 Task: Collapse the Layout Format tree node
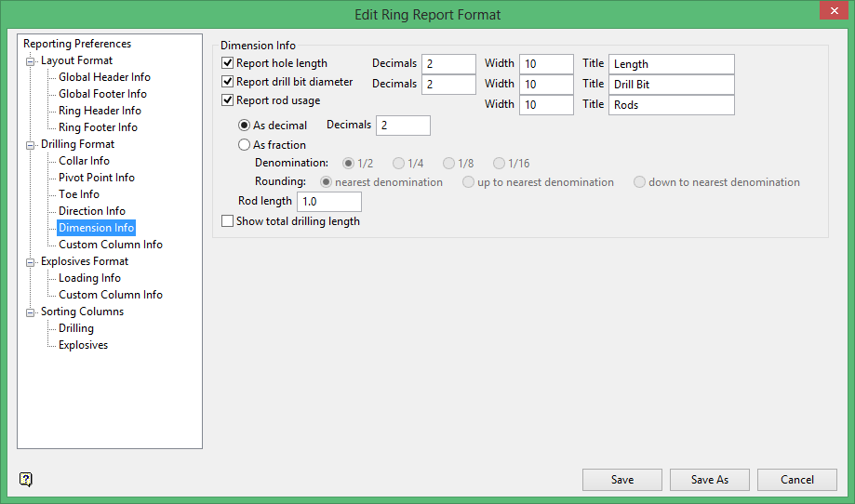[31, 61]
